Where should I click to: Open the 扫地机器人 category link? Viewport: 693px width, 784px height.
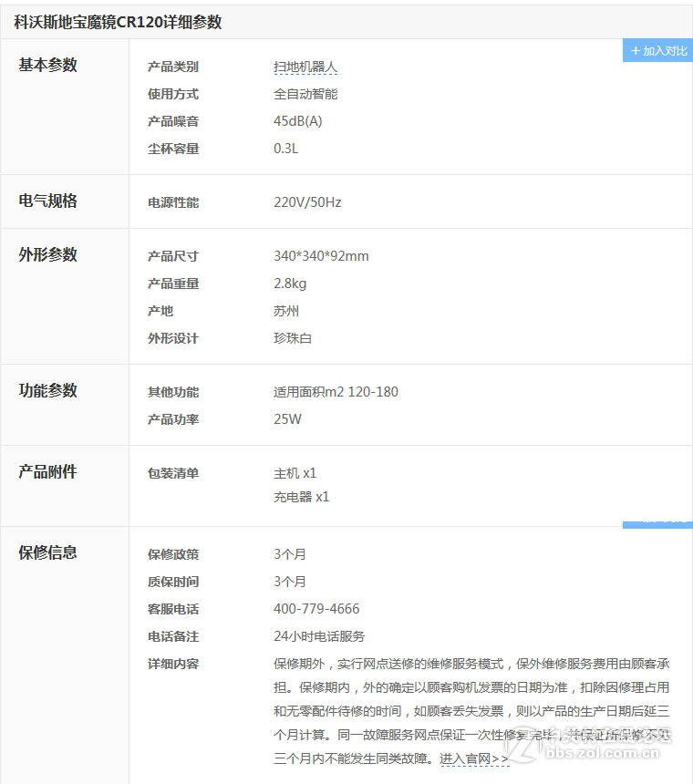(305, 67)
